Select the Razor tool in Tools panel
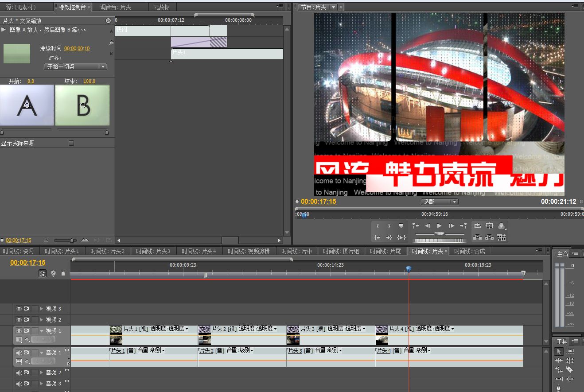The image size is (584, 392). [569, 370]
